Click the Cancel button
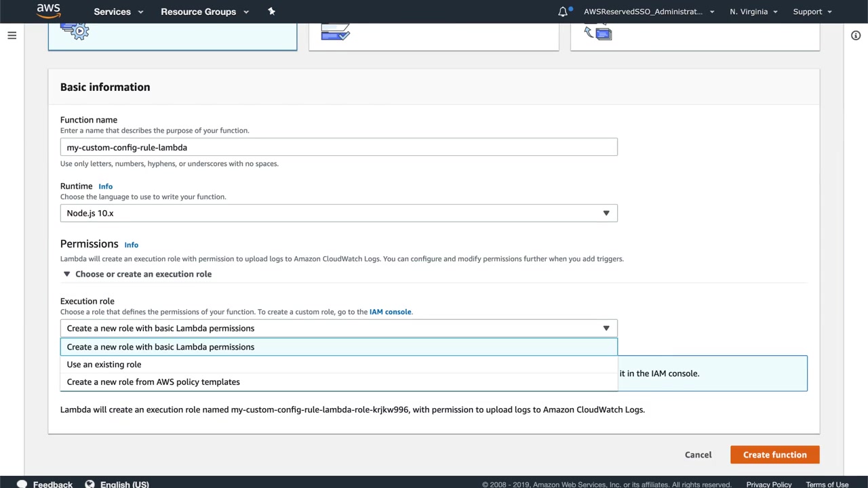This screenshot has width=868, height=488. (698, 455)
